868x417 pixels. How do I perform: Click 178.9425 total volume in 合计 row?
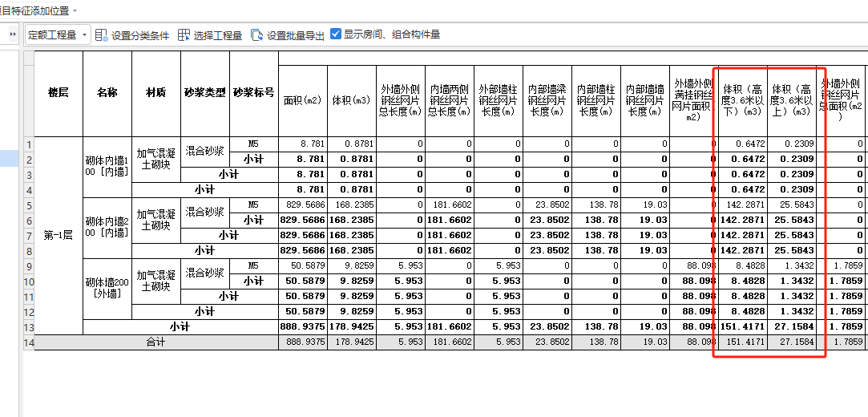coord(352,342)
